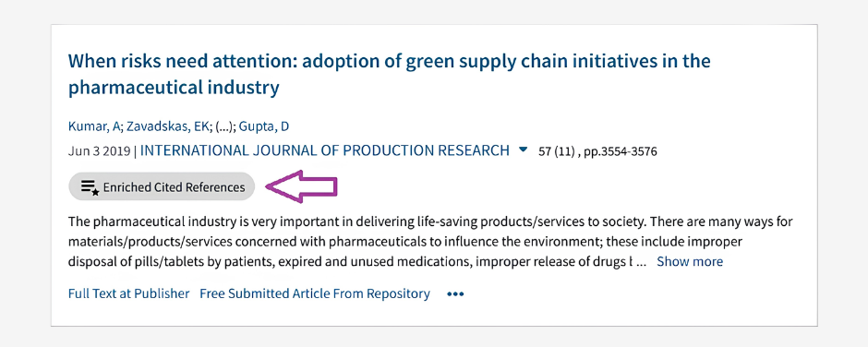868x347 pixels.
Task: Open Full Text at Publisher
Action: [x=128, y=293]
